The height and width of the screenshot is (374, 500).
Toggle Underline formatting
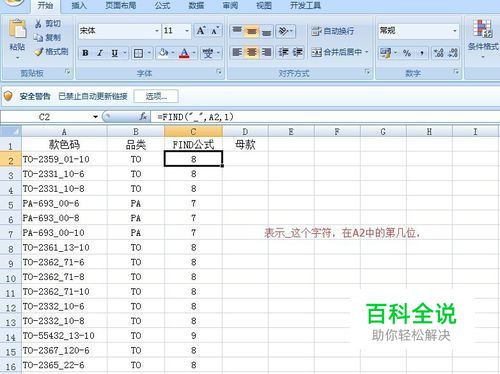coord(114,53)
